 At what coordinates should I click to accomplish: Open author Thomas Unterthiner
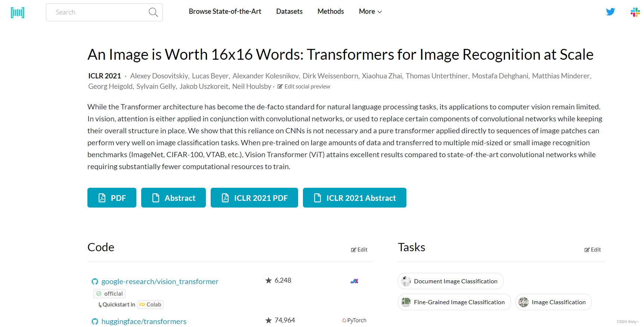tap(437, 76)
